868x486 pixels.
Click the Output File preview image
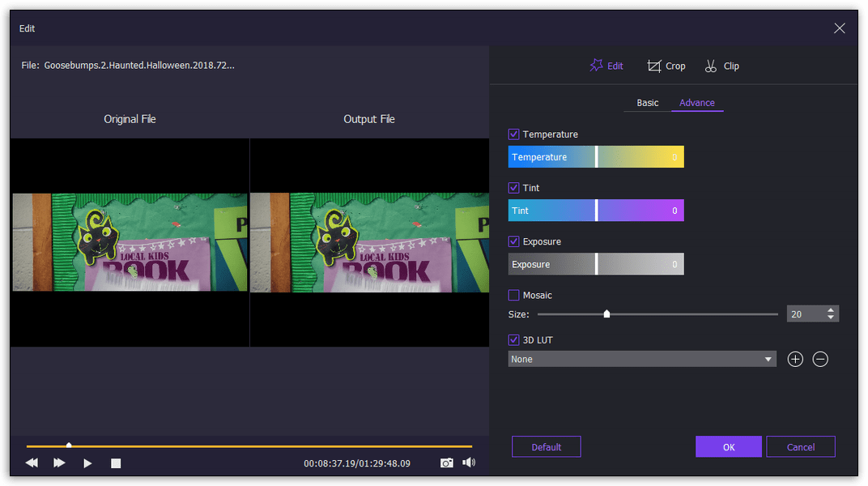coord(370,242)
